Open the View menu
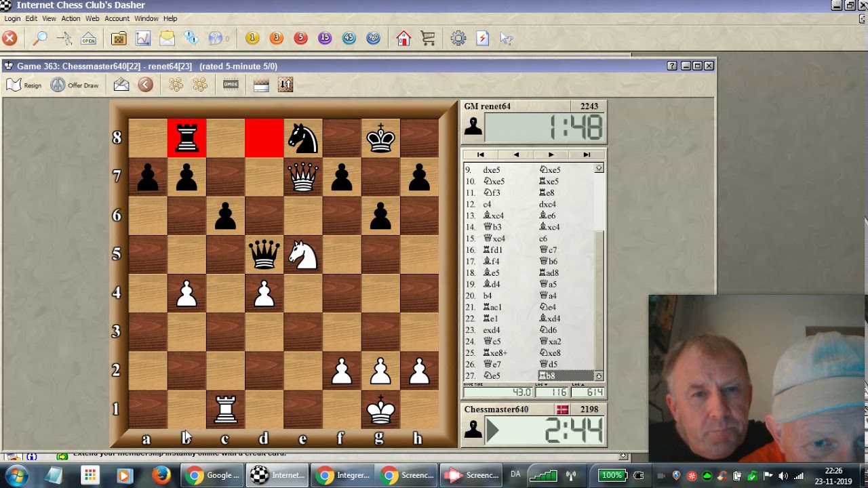 [x=49, y=18]
